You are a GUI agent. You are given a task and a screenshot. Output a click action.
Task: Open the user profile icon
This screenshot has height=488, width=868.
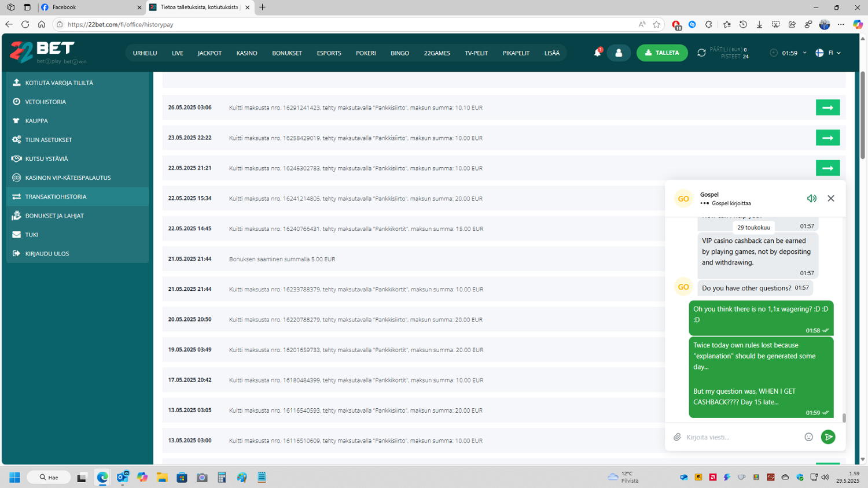[619, 53]
